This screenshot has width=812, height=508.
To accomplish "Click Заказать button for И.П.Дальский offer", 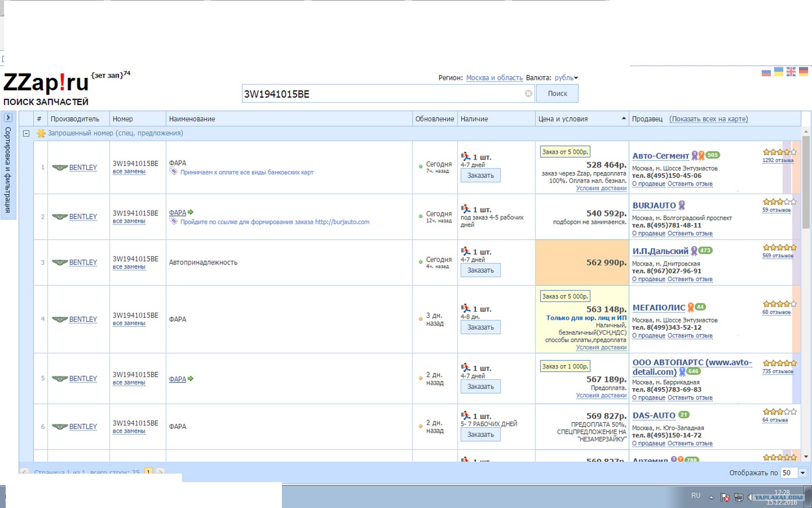I will pos(480,270).
